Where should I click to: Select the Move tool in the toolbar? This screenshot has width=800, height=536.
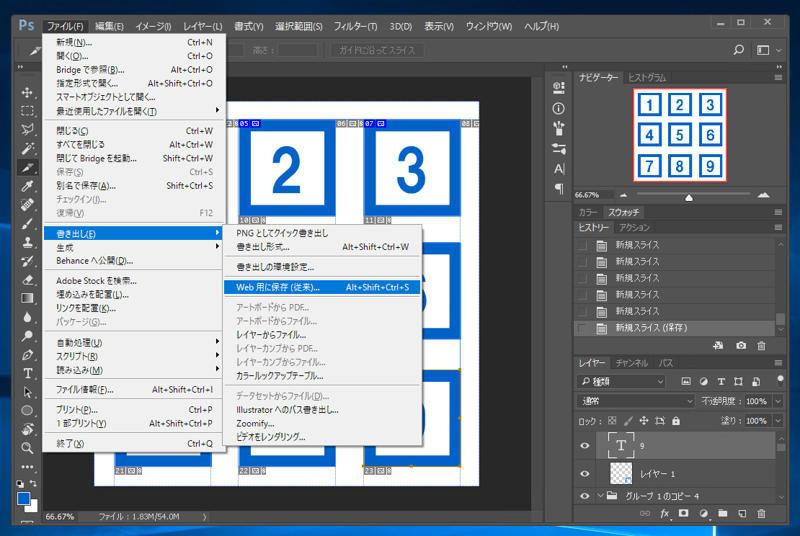tap(28, 92)
